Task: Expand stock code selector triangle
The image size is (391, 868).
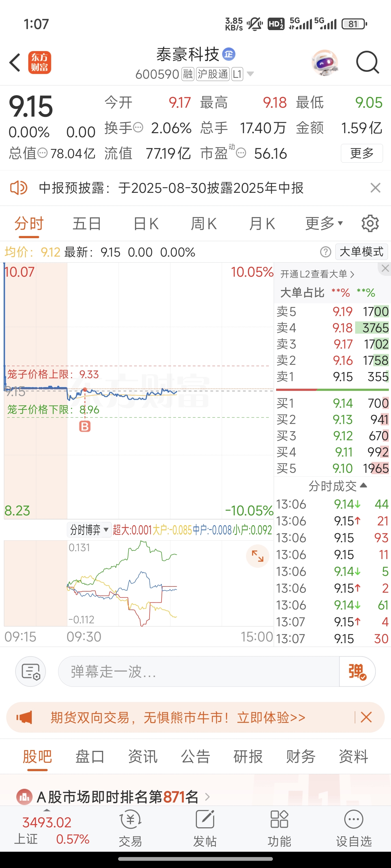Action: tap(250, 74)
